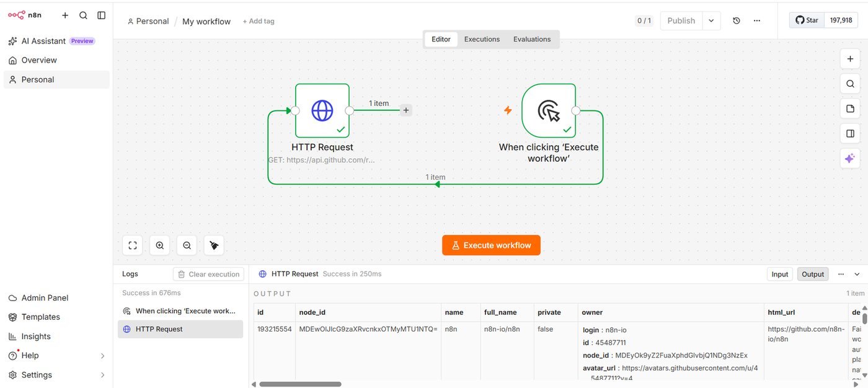Add a node with the plus button
Image resolution: width=868 pixels, height=388 pixels.
click(850, 59)
